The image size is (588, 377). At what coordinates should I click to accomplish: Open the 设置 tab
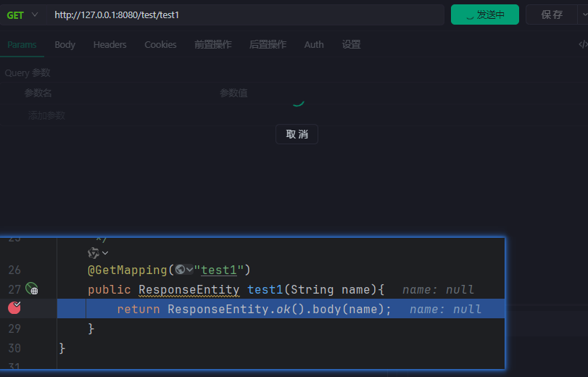coord(351,44)
